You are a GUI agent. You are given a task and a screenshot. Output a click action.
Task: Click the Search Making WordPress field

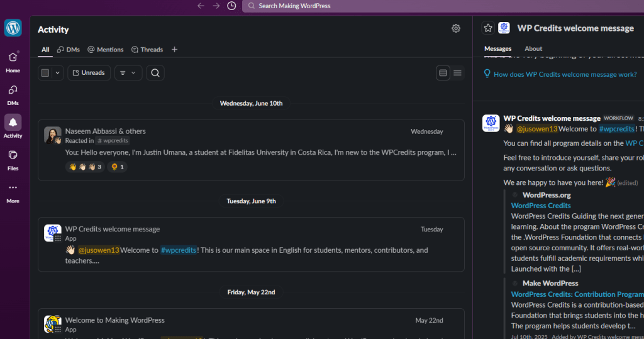443,6
